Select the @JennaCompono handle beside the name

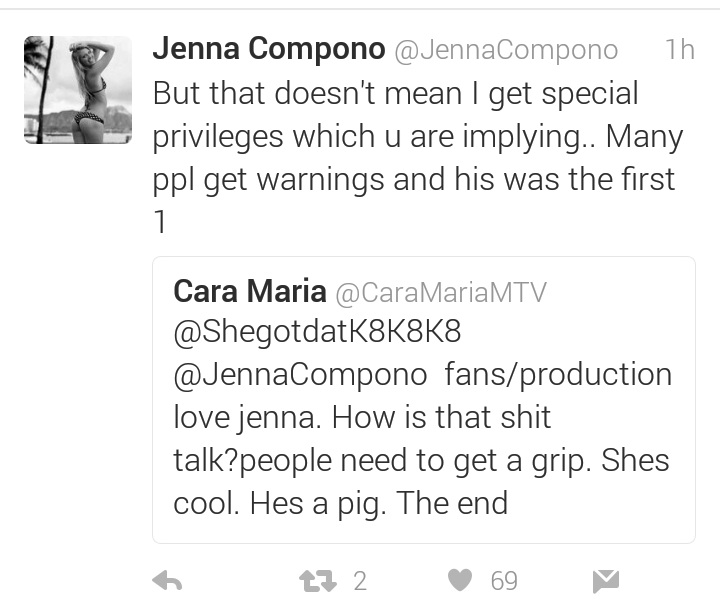coord(506,50)
